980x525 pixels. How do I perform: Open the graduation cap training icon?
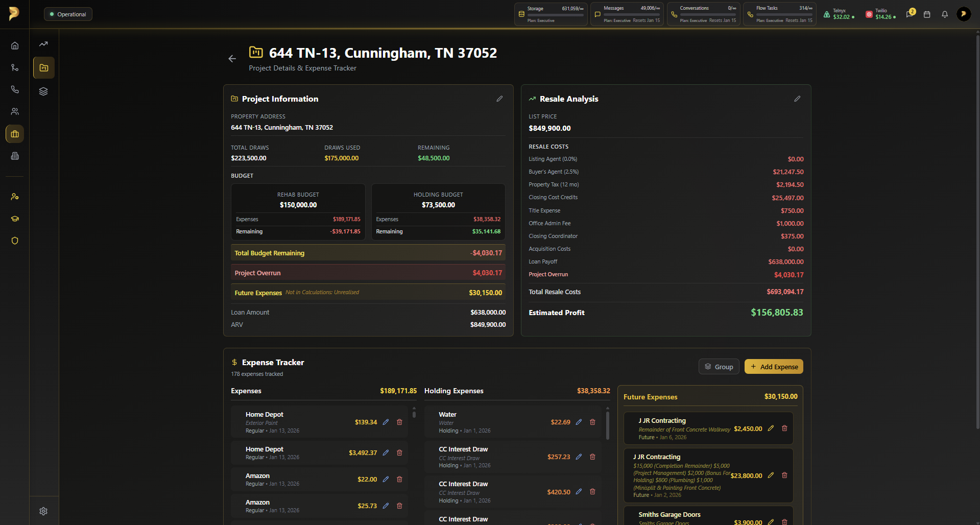[15, 219]
